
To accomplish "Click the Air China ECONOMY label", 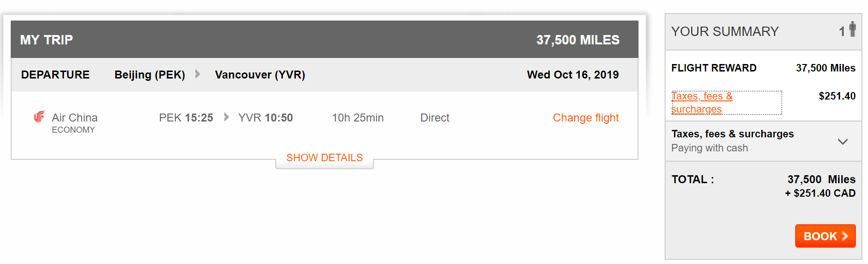I will pyautogui.click(x=75, y=123).
